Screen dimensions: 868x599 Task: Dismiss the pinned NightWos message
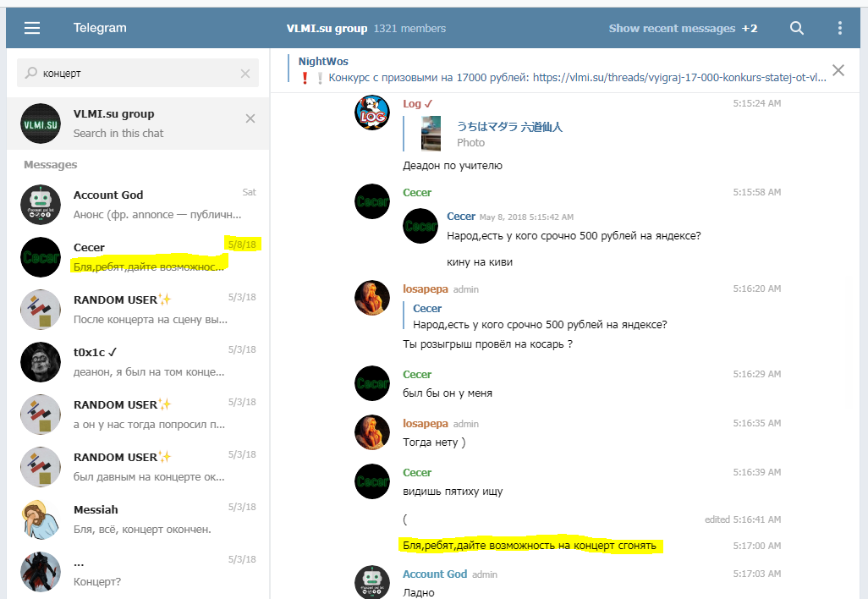coord(838,70)
